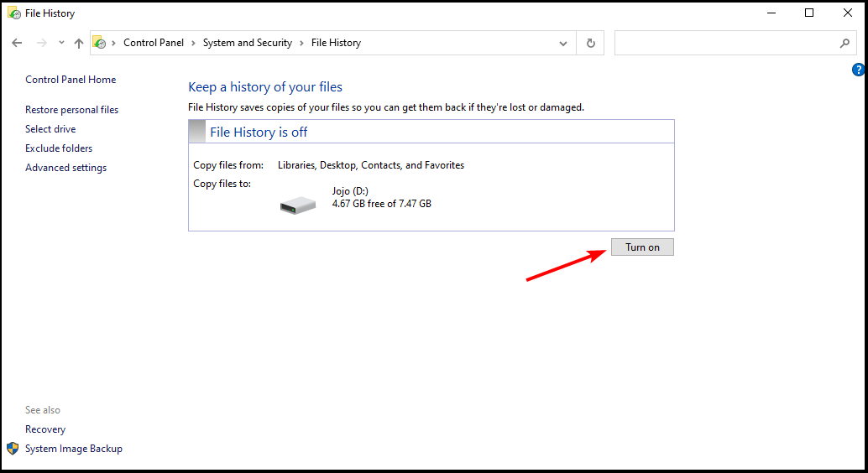Click the File History icon in address bar
Screen dimensions: 868x473
(100, 43)
